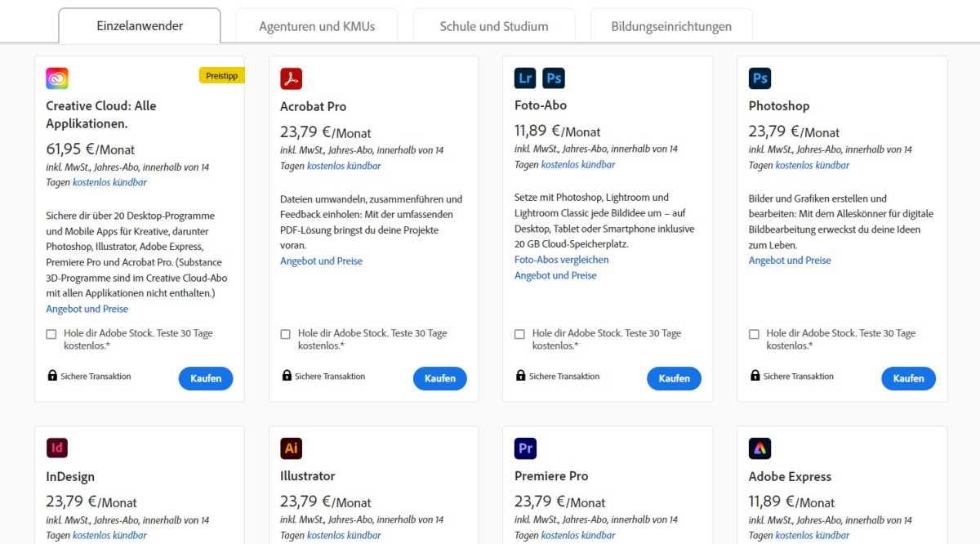
Task: Open Angebot und Preise in Creative Cloud card
Action: pyautogui.click(x=87, y=309)
